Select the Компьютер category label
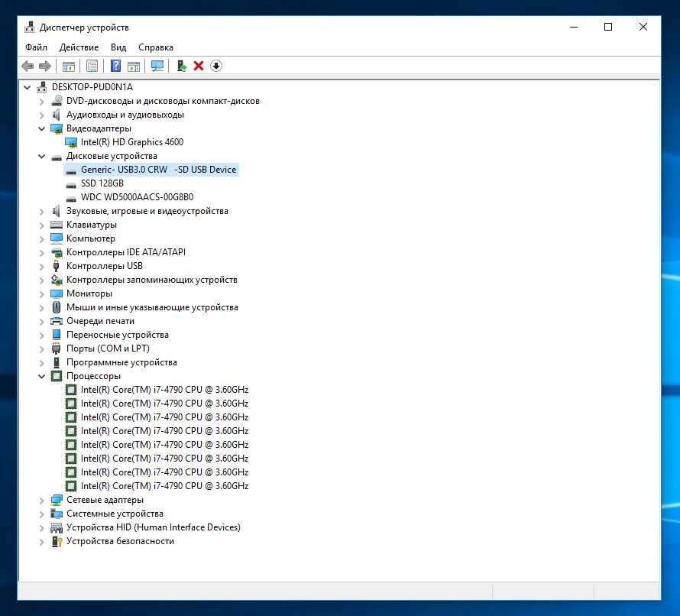Image resolution: width=680 pixels, height=616 pixels. point(91,238)
